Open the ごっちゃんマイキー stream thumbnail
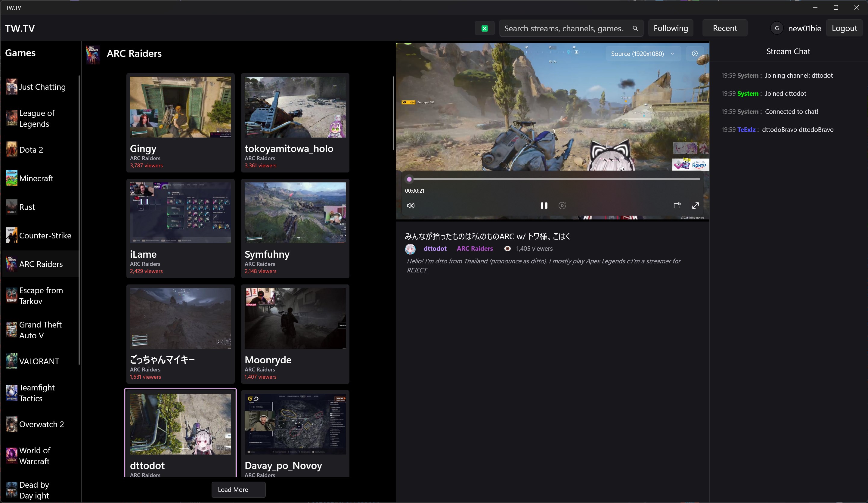868x503 pixels. tap(181, 319)
